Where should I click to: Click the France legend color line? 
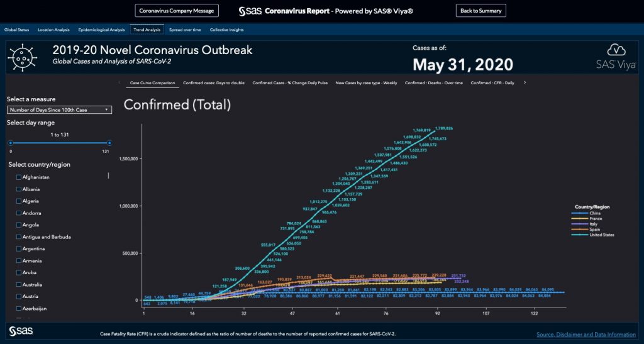(579, 219)
